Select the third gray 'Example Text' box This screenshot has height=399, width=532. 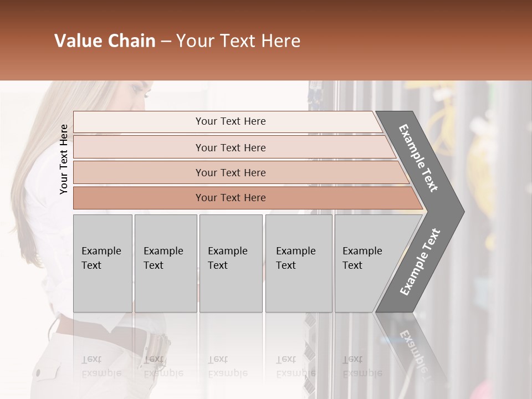[x=230, y=263]
